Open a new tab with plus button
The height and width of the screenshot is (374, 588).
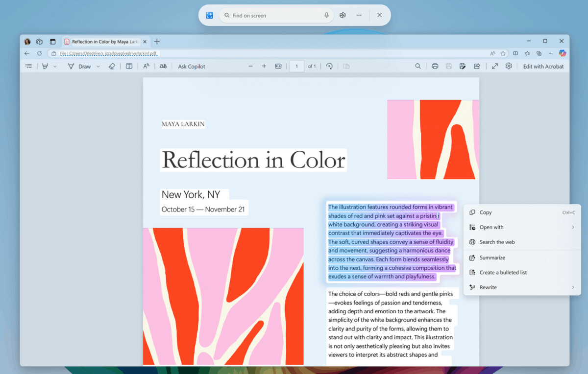click(157, 42)
